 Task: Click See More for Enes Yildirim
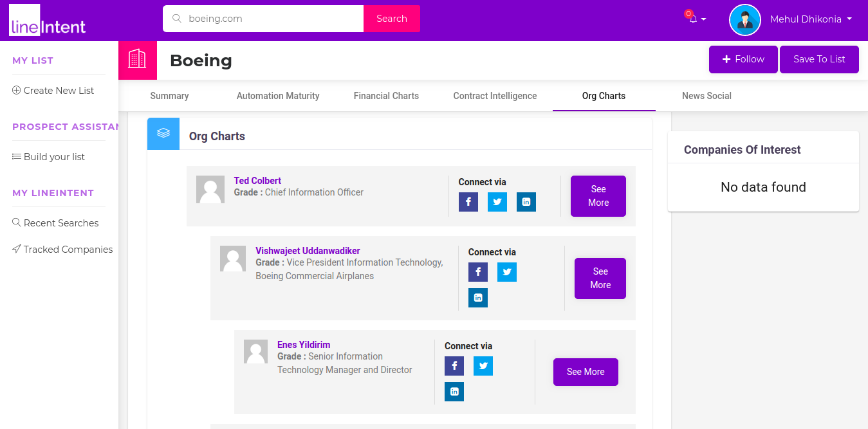tap(586, 372)
